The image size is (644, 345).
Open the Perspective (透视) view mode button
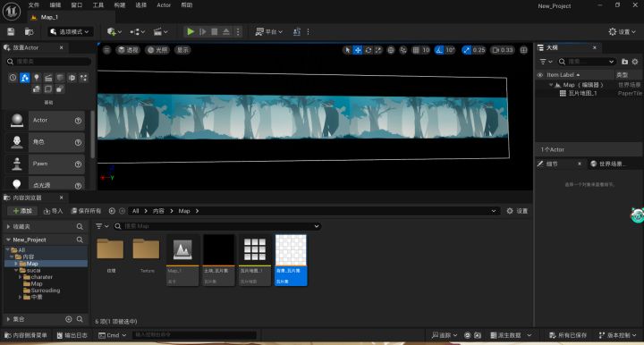(x=128, y=50)
